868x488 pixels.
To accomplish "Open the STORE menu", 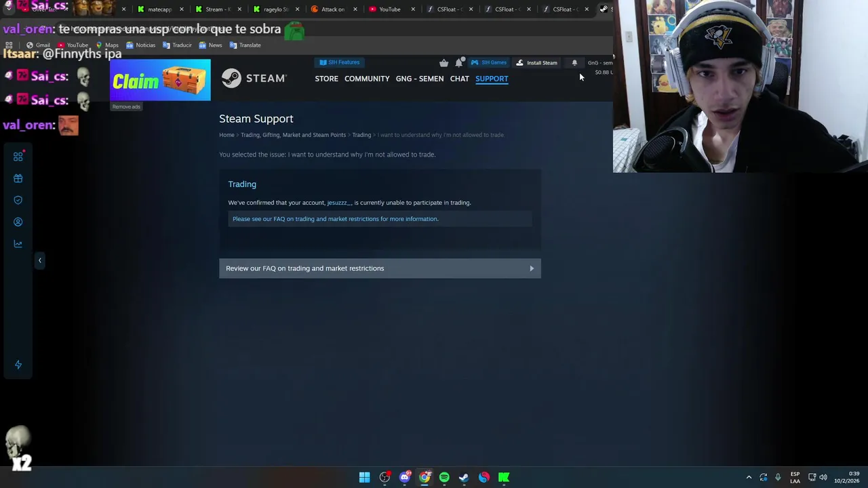I will [x=326, y=79].
